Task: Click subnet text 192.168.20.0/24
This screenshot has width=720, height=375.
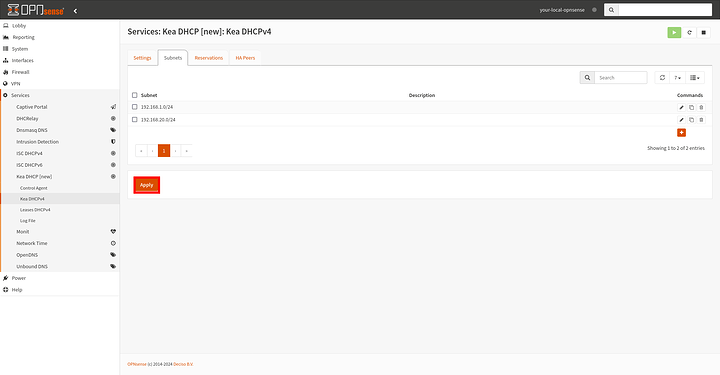Action: (x=158, y=119)
